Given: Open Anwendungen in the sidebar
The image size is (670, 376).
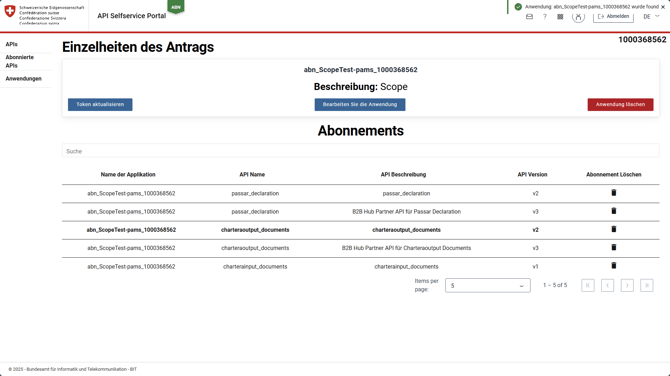Looking at the screenshot, I should (x=24, y=79).
